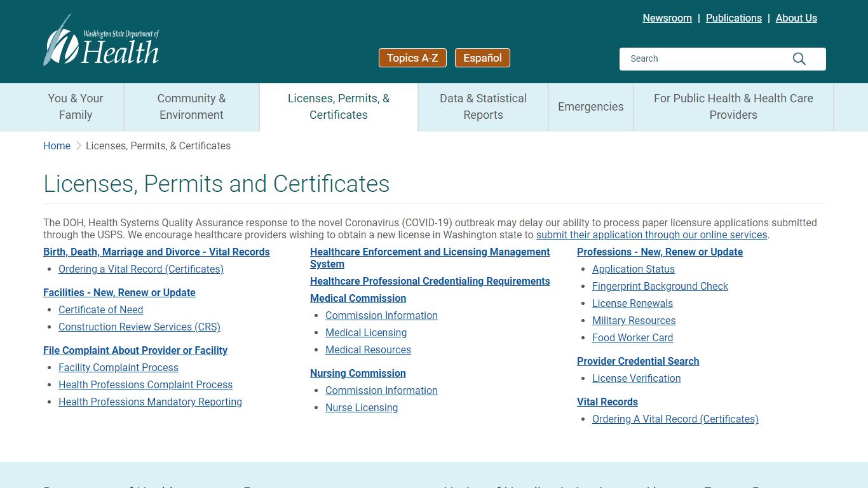Go to the Home breadcrumb link
Viewport: 868px width, 488px height.
tap(57, 146)
